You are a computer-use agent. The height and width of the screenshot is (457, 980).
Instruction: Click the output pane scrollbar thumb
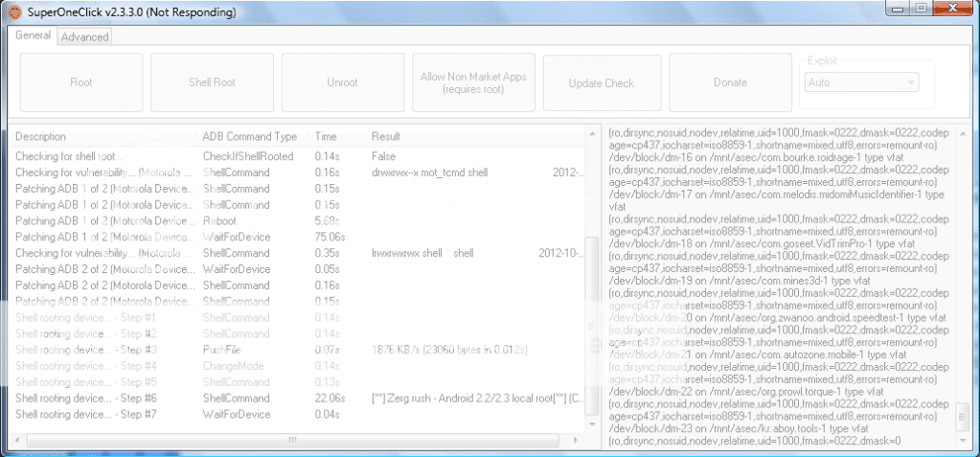(963, 418)
